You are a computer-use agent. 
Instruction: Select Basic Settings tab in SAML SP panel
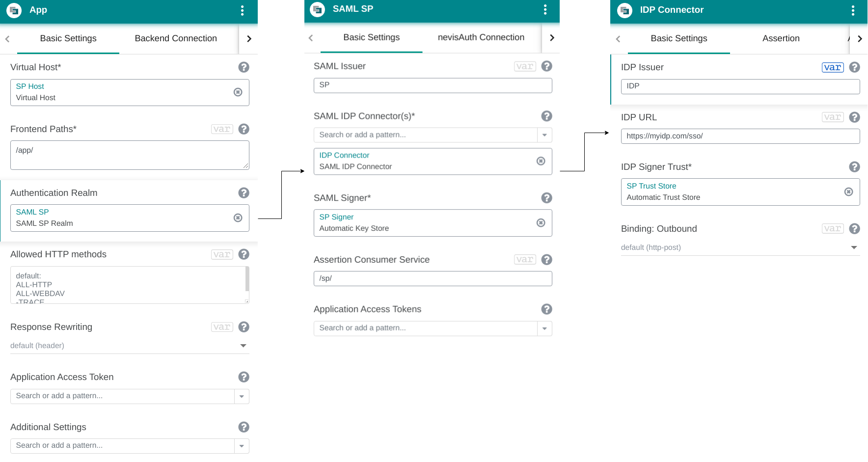coord(372,38)
